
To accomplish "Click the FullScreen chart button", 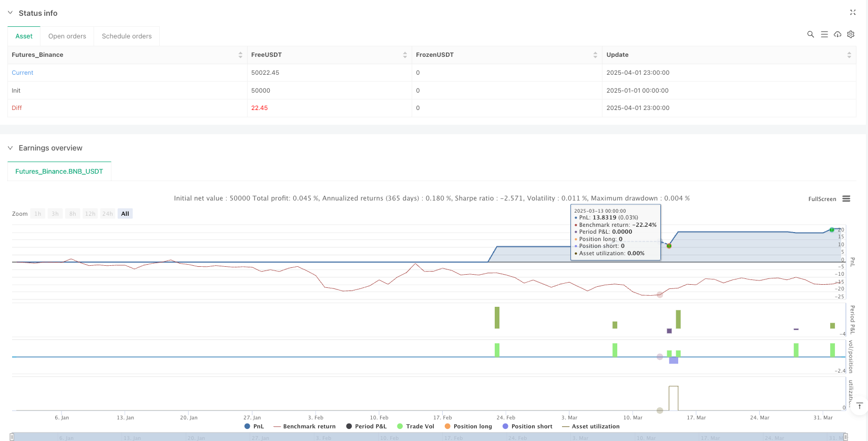I will pyautogui.click(x=822, y=199).
